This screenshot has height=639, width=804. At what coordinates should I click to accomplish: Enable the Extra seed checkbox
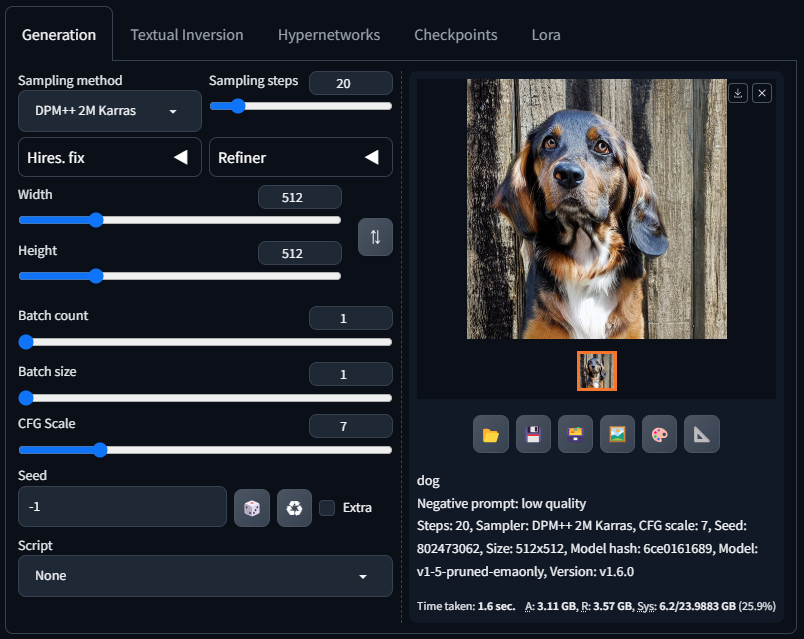click(327, 508)
